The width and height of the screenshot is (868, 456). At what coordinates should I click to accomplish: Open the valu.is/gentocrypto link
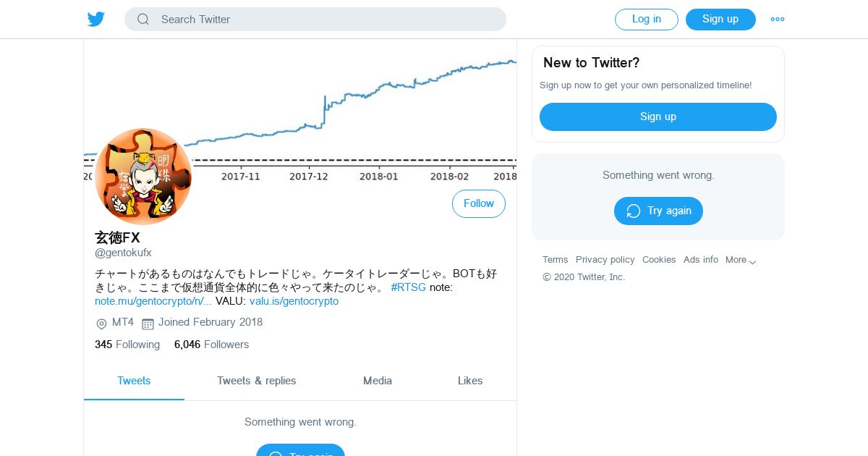tap(294, 301)
